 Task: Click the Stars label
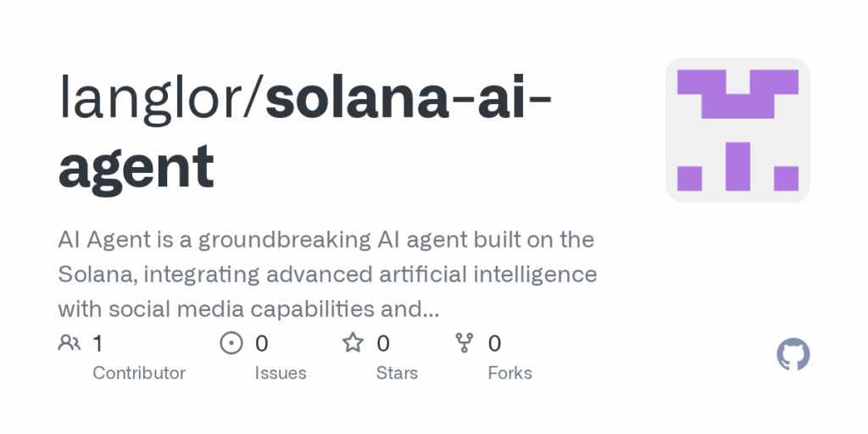coord(397,373)
